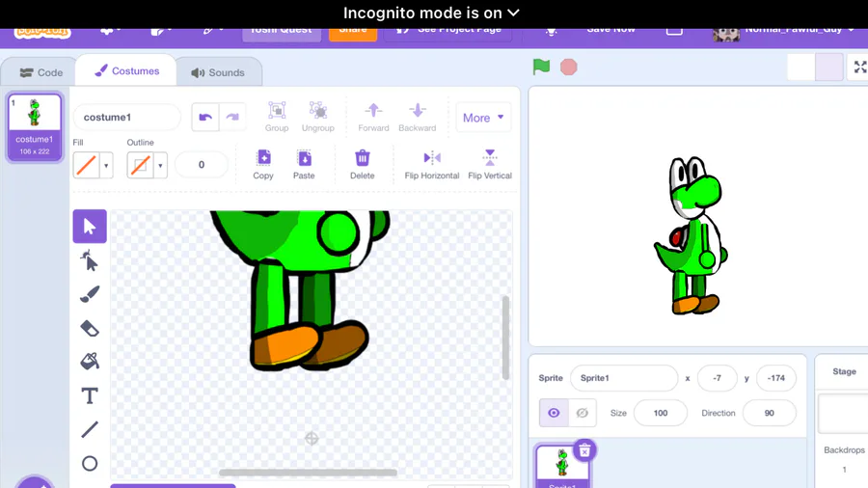Click the Ungroup icon

coord(317,117)
